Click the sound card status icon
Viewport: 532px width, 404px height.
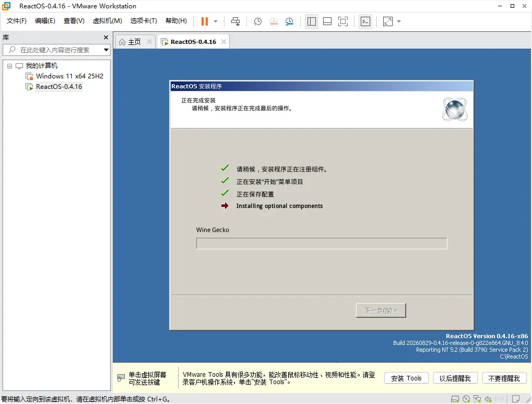click(488, 399)
